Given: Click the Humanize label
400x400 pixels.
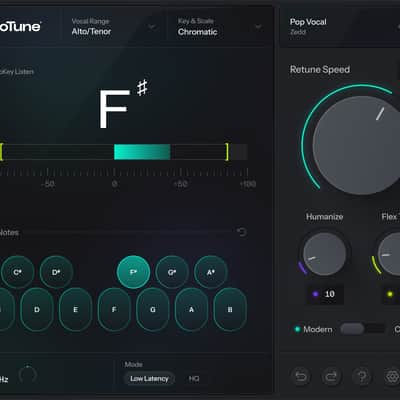Looking at the screenshot, I should point(325,217).
